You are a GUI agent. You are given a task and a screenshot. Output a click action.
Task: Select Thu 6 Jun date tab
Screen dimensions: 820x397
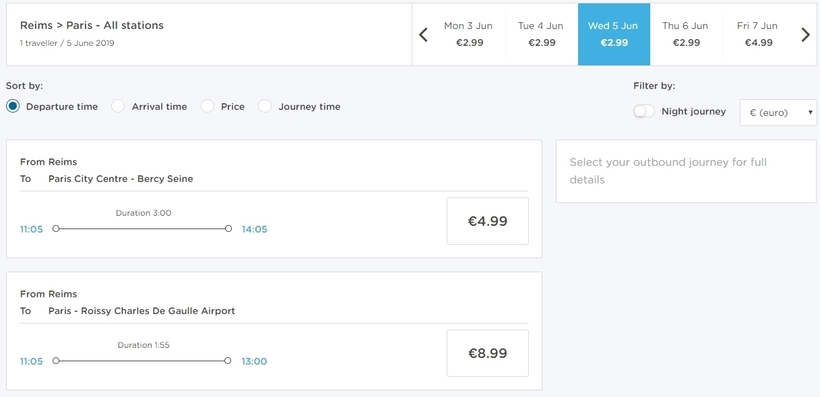click(x=686, y=35)
